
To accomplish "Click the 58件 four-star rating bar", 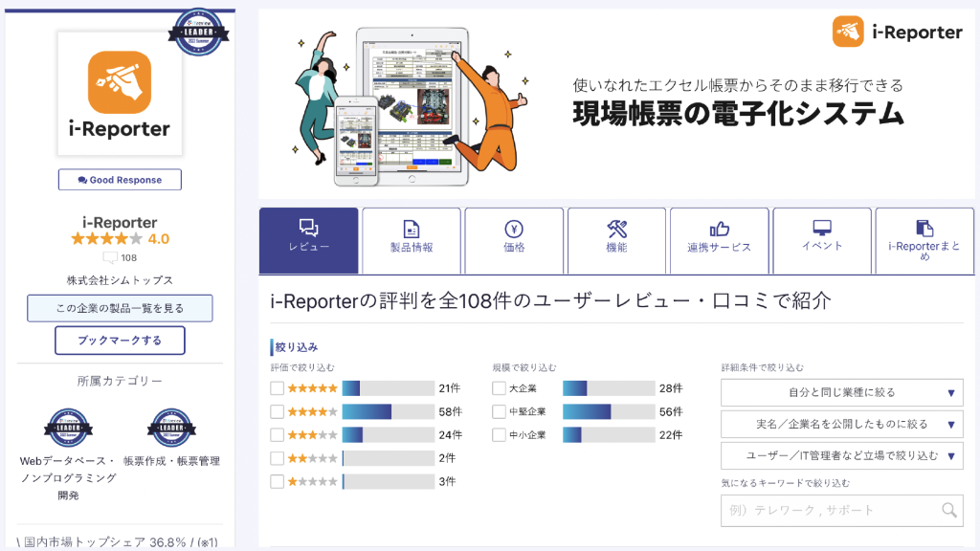I will point(389,411).
